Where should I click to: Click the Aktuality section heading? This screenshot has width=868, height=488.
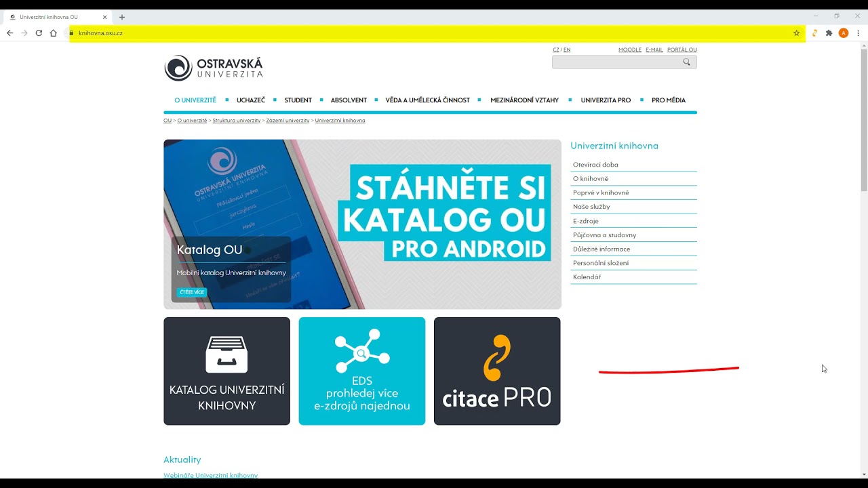click(x=182, y=460)
